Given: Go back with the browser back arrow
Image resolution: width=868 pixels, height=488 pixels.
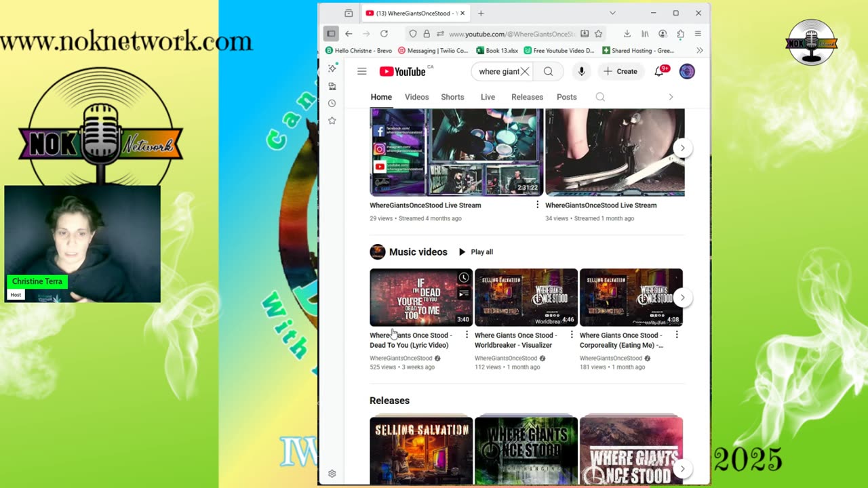Looking at the screenshot, I should (x=349, y=33).
